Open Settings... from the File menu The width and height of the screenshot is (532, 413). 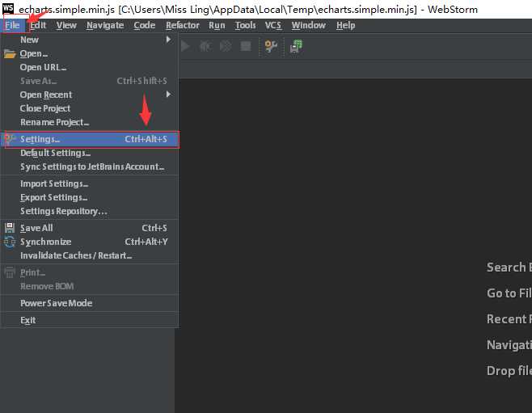tap(90, 139)
